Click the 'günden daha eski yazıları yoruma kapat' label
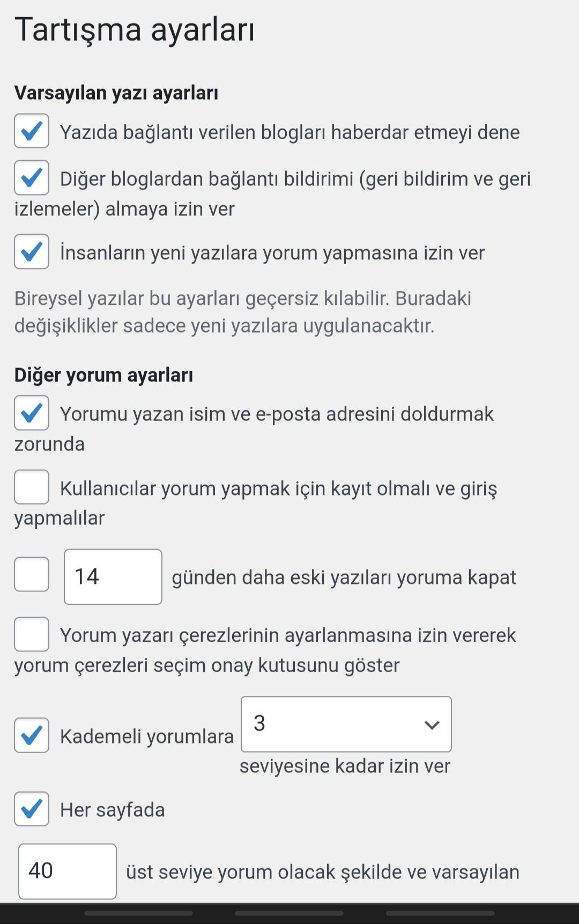The height and width of the screenshot is (924, 579). (344, 577)
